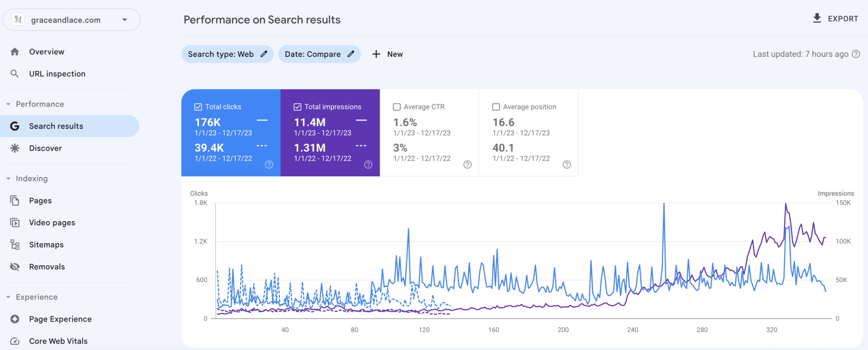Screen dimensions: 868x350
Task: Click the pencil icon on Date Compare filter
Action: pyautogui.click(x=351, y=54)
